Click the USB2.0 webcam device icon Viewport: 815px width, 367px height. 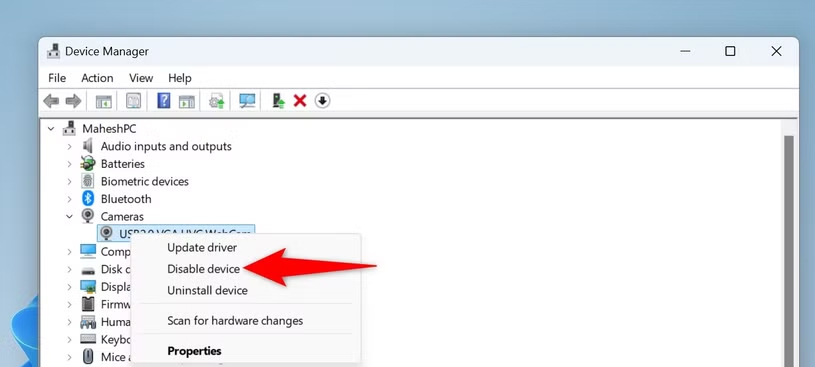107,233
